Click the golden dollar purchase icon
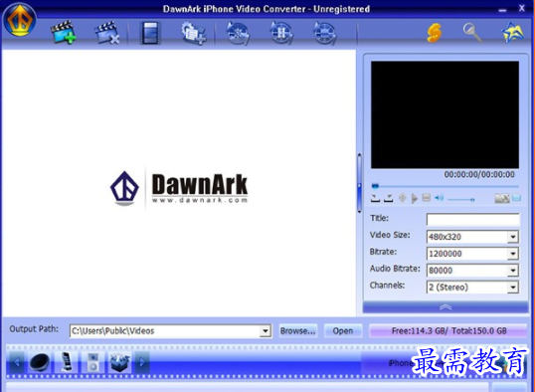Image resolution: width=535 pixels, height=392 pixels. tap(435, 33)
